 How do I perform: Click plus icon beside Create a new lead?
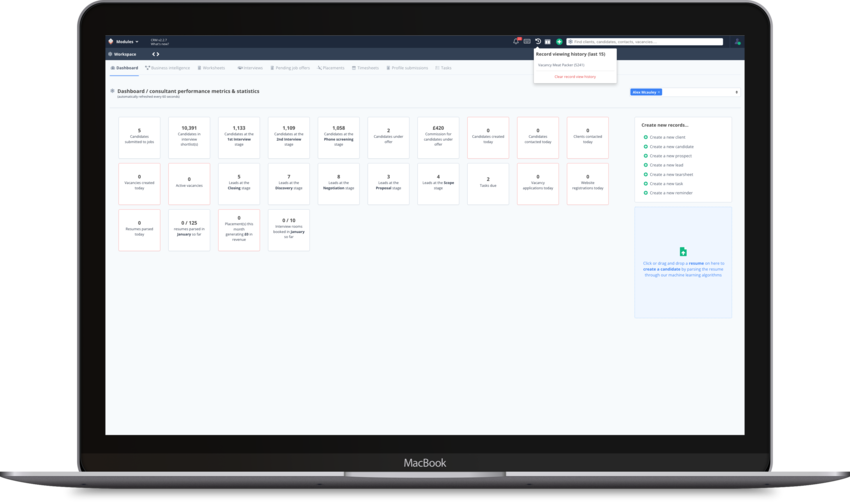click(x=646, y=165)
